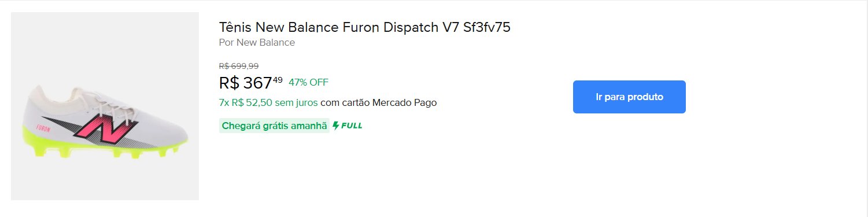Select the 47% OFF discount label

pyautogui.click(x=308, y=82)
